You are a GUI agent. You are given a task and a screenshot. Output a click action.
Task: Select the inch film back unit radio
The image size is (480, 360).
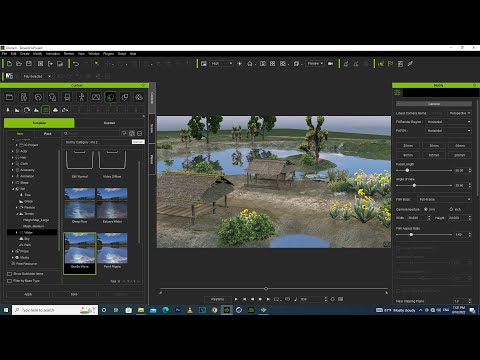point(451,209)
